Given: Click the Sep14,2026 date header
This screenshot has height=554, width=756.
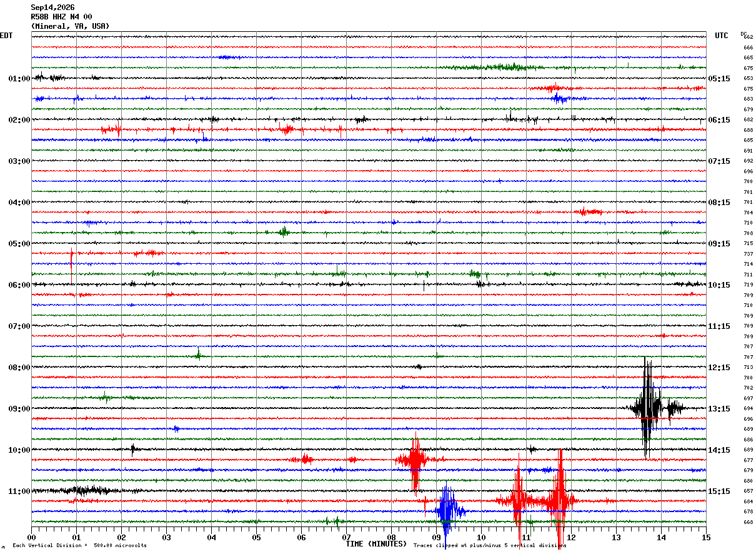Looking at the screenshot, I should 52,8.
